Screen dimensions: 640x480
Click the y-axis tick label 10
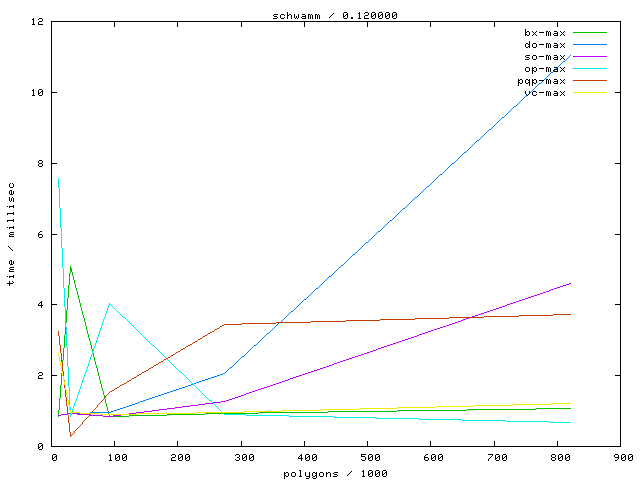pyautogui.click(x=37, y=93)
